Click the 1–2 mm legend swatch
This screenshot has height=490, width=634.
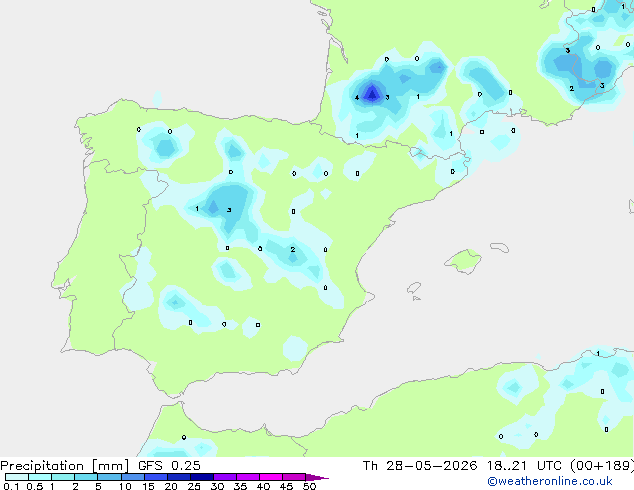63,477
